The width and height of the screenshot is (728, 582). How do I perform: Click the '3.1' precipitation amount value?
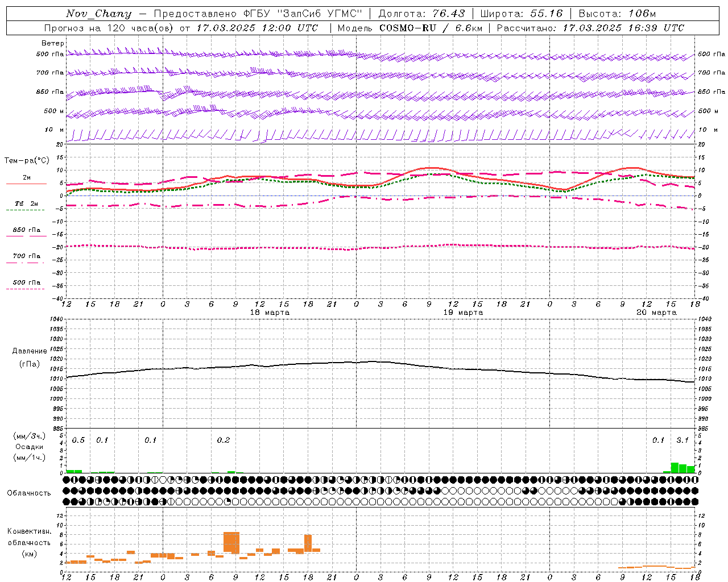[682, 440]
